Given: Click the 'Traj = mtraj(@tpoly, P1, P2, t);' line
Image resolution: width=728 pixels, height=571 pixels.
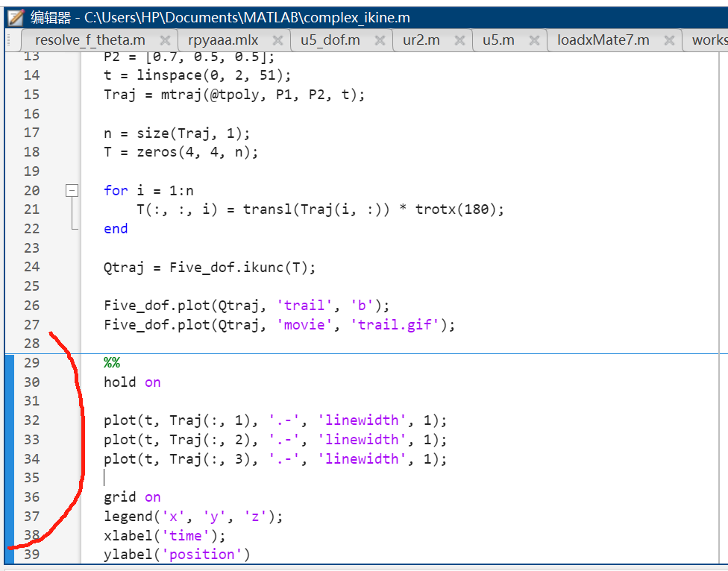Looking at the screenshot, I should (x=234, y=95).
